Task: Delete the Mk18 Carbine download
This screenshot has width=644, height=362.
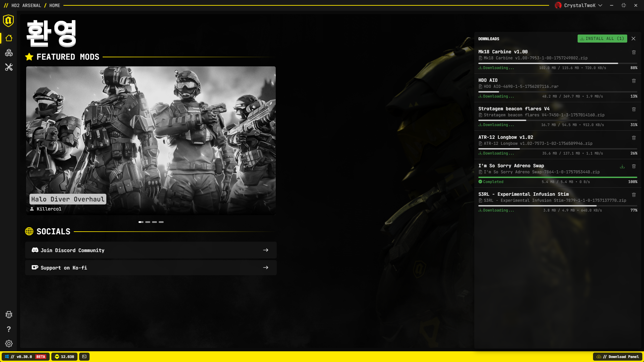Action: [x=634, y=52]
